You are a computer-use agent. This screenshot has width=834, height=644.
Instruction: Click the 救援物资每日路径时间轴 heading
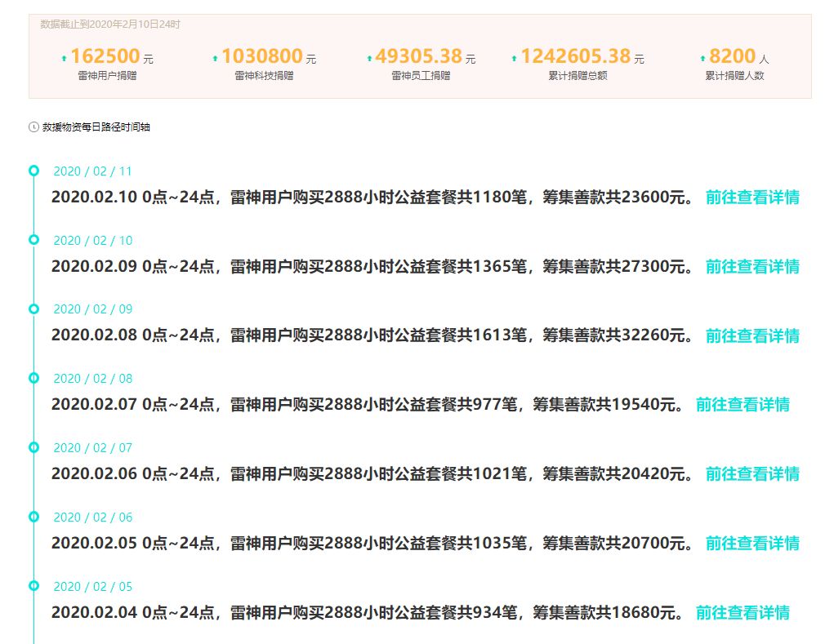[x=96, y=127]
